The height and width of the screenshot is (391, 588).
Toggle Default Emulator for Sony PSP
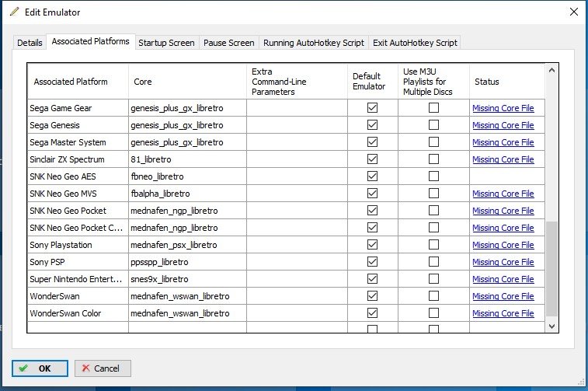point(372,262)
